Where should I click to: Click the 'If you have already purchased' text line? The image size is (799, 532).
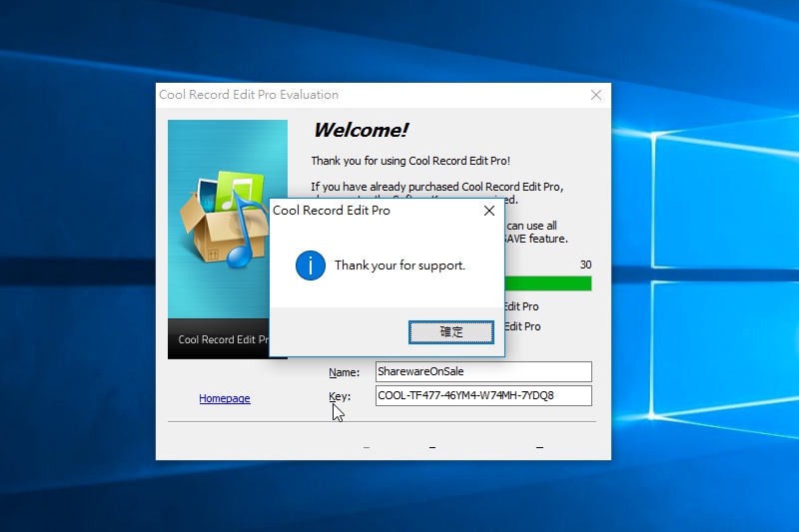coord(437,187)
